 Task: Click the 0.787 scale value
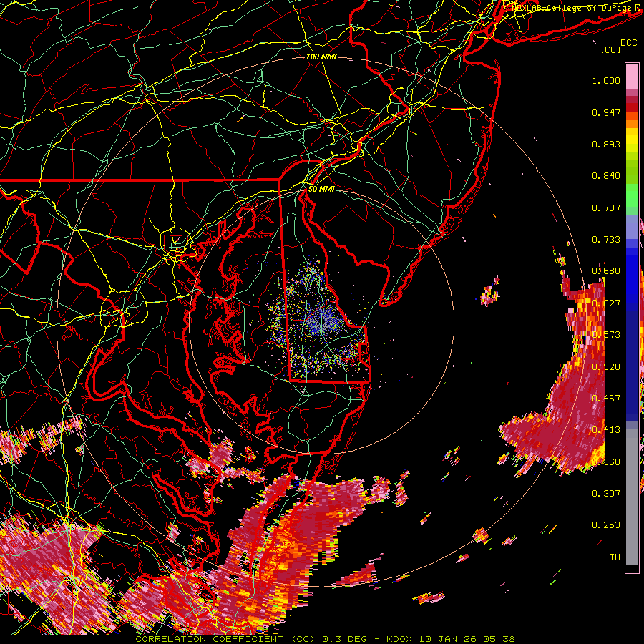click(606, 208)
